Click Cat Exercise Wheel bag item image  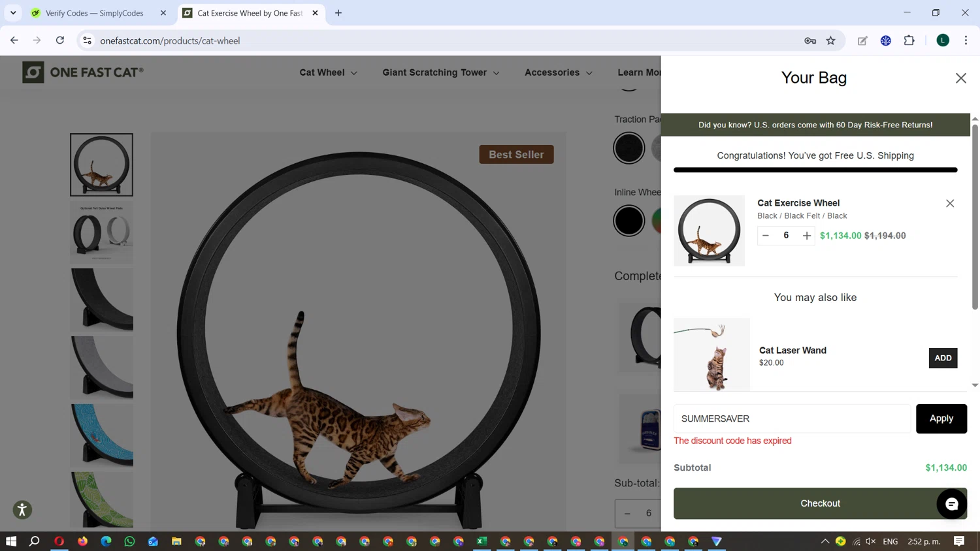709,230
